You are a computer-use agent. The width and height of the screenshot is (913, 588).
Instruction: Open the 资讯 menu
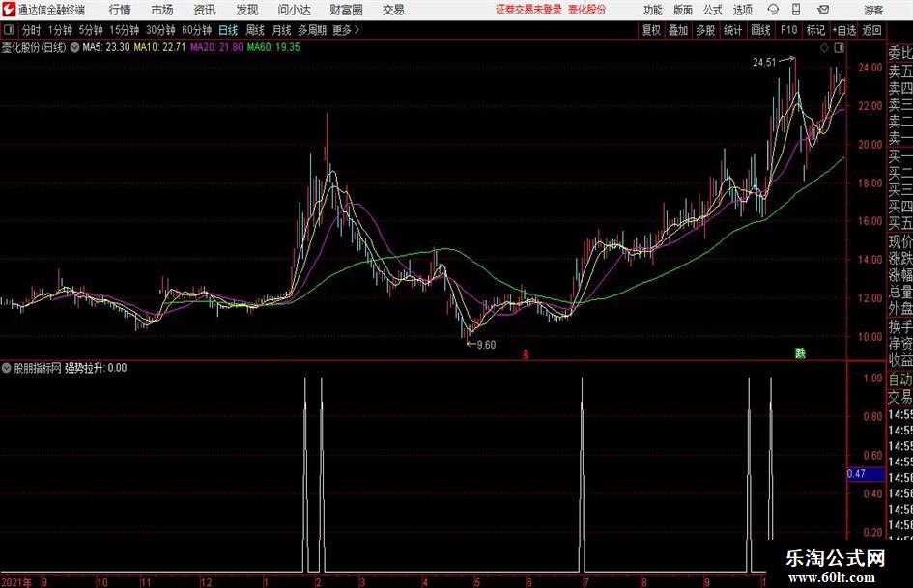coord(205,10)
